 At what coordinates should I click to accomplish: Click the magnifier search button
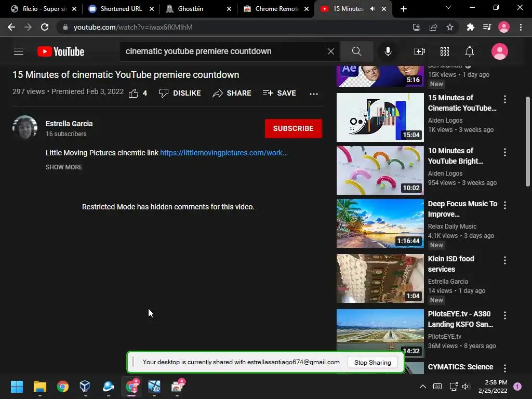[x=356, y=51]
